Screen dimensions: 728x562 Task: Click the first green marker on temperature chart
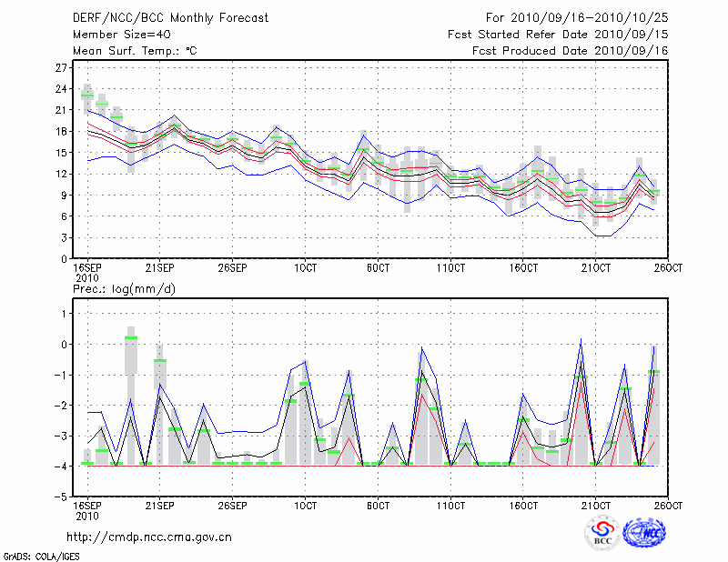[87, 95]
